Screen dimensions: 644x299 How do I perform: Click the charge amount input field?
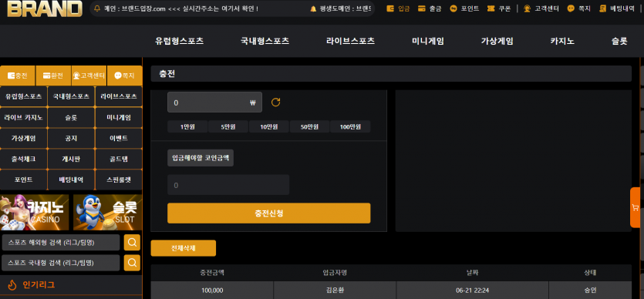pos(214,102)
